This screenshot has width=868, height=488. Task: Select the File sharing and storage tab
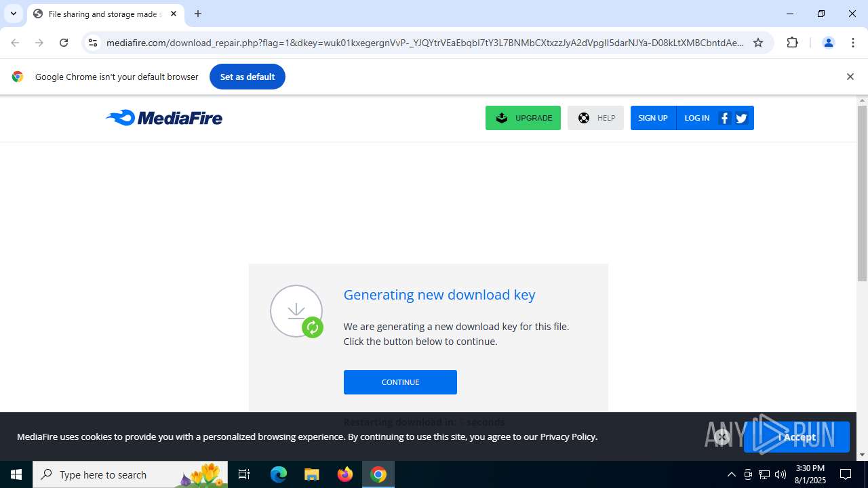tap(105, 14)
